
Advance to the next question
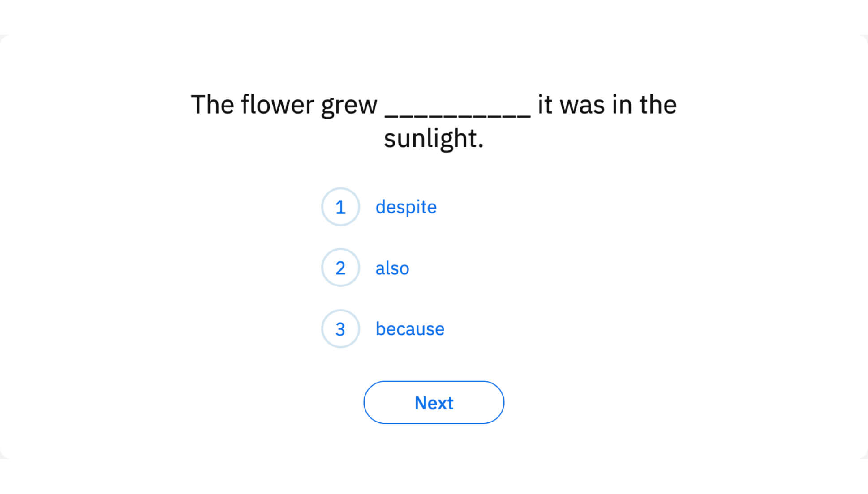(x=433, y=402)
